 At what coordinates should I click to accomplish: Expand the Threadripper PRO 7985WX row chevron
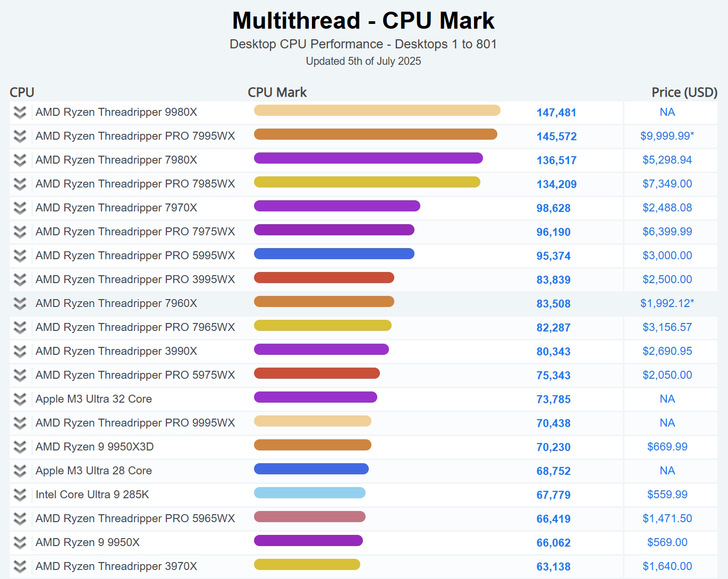tap(20, 184)
